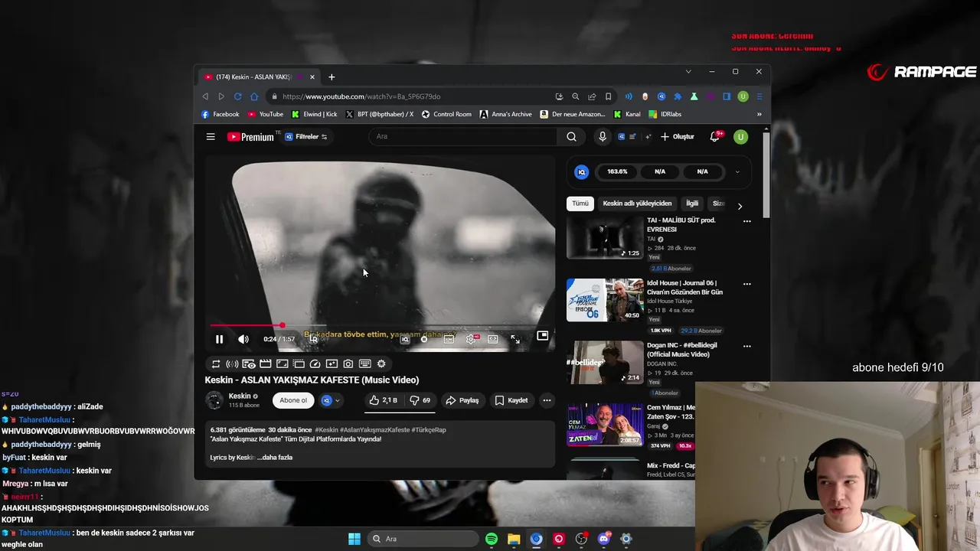Select the Keskin adlı yükleyiciden chip
Screen dimensions: 980x551
tap(637, 204)
